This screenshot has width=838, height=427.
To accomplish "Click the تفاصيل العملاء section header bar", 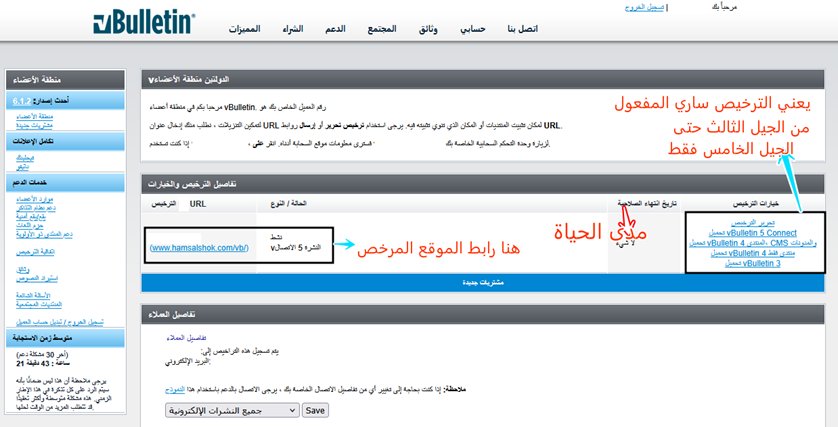I will coord(483,314).
